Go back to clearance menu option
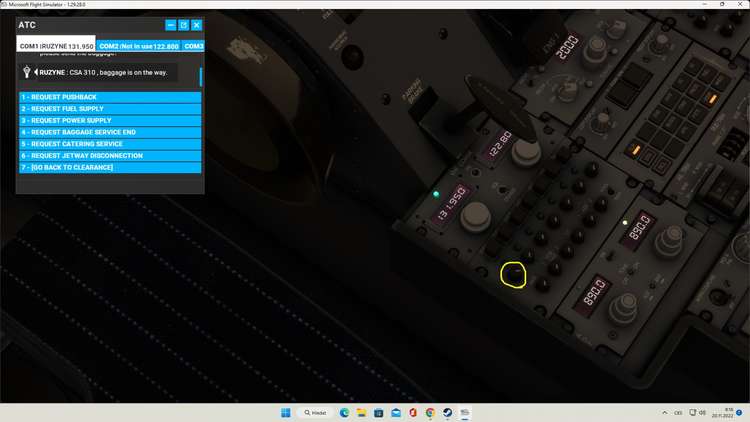The image size is (750, 422). pyautogui.click(x=110, y=167)
